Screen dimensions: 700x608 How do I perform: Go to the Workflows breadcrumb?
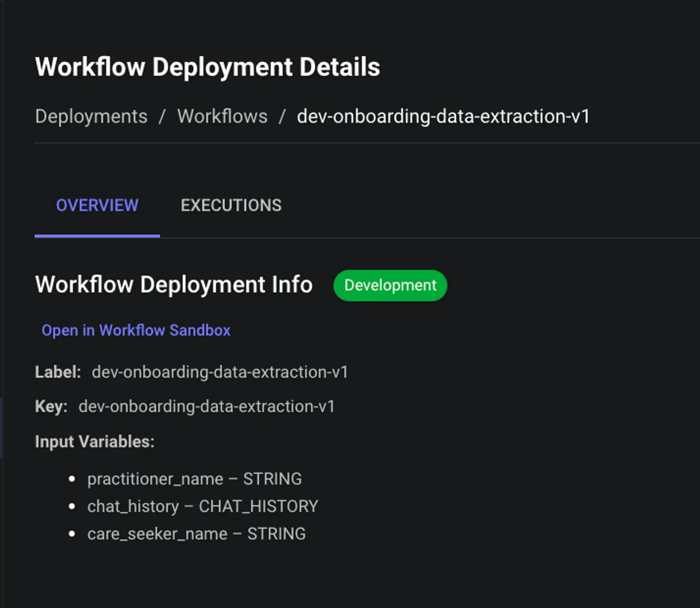click(x=223, y=117)
